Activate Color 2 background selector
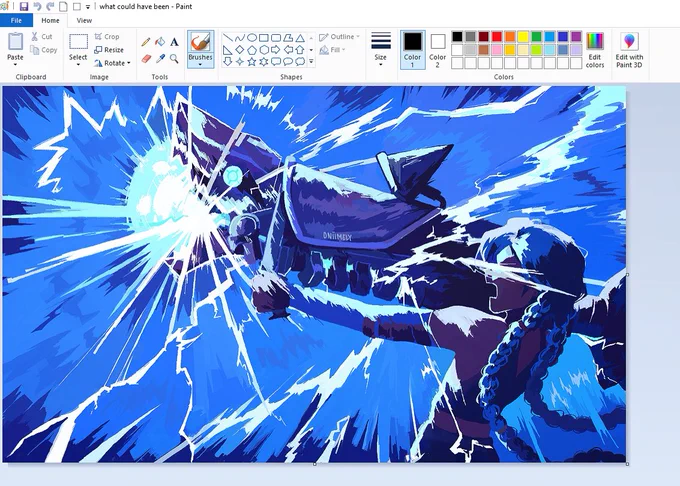 click(438, 49)
